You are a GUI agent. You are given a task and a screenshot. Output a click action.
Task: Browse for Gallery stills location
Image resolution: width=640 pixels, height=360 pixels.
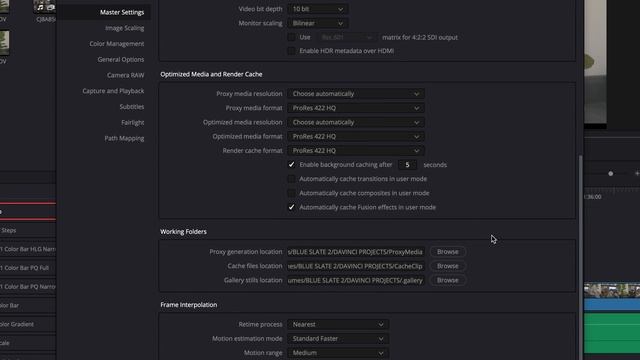(x=447, y=280)
